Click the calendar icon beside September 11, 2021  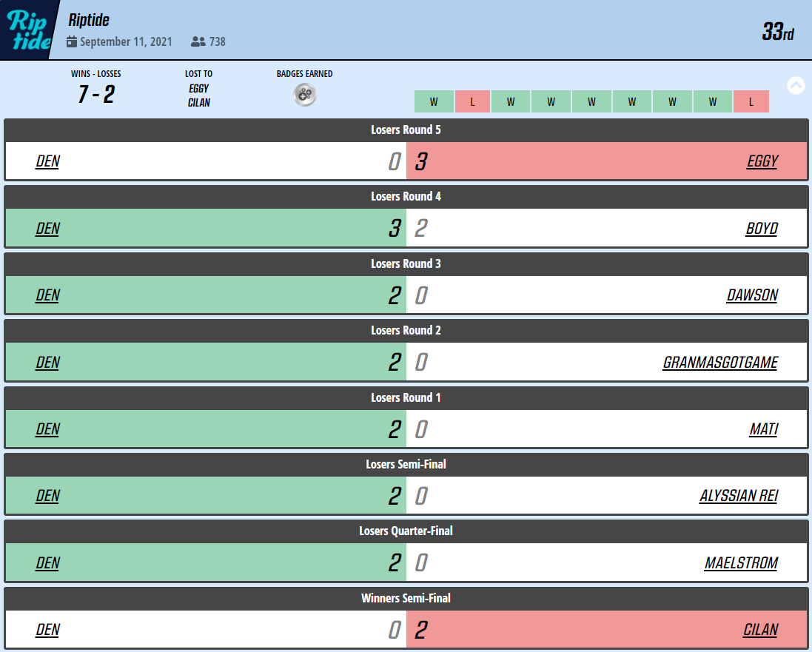tap(71, 42)
